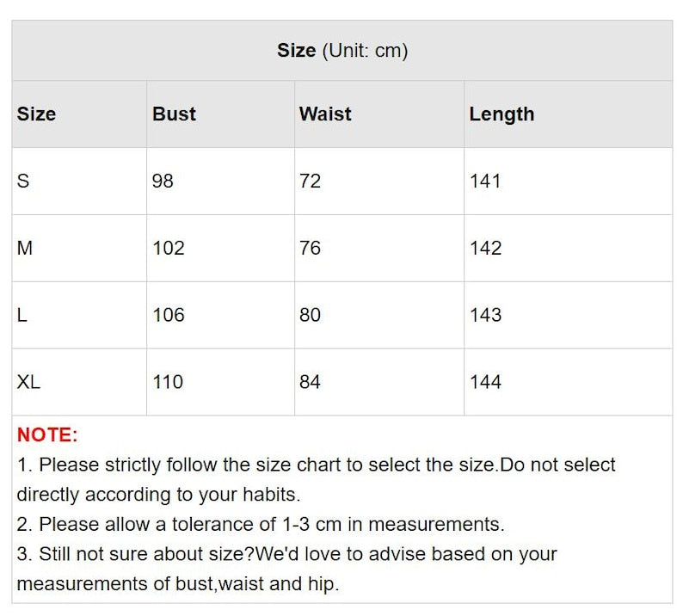Select the Bust column header
Viewport: 683px width, 616px height.
(x=174, y=114)
